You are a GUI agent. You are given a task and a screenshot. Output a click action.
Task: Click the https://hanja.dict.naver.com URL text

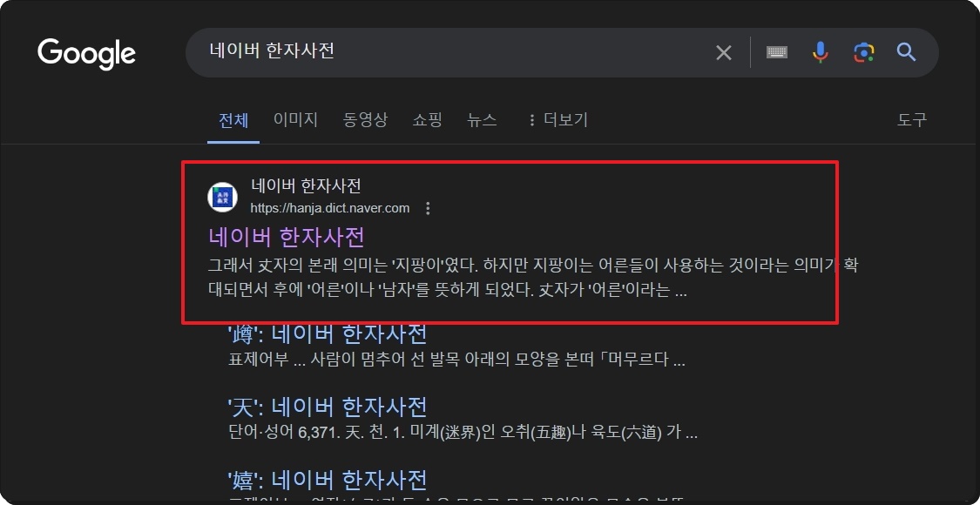330,208
